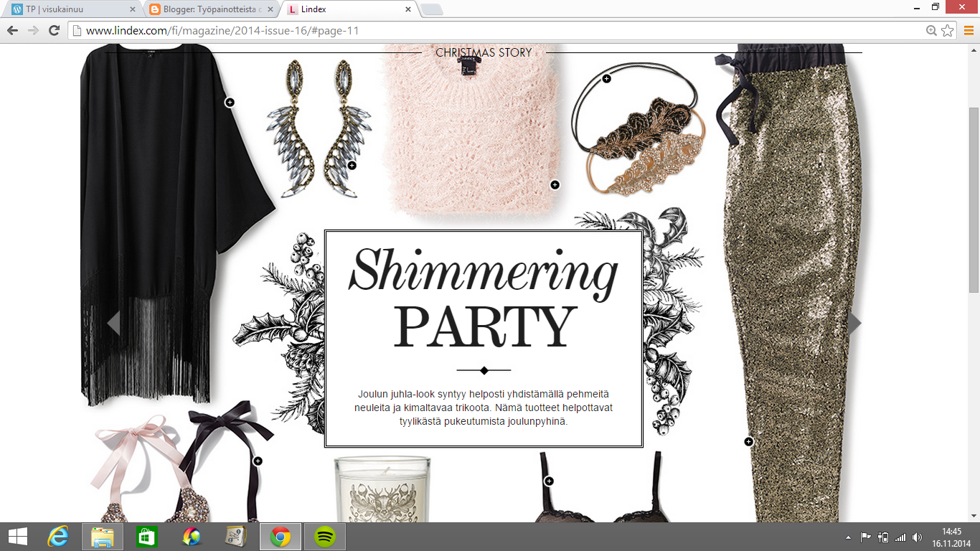This screenshot has height=551, width=980.
Task: Go back with the browser back arrow
Action: pos(12,30)
